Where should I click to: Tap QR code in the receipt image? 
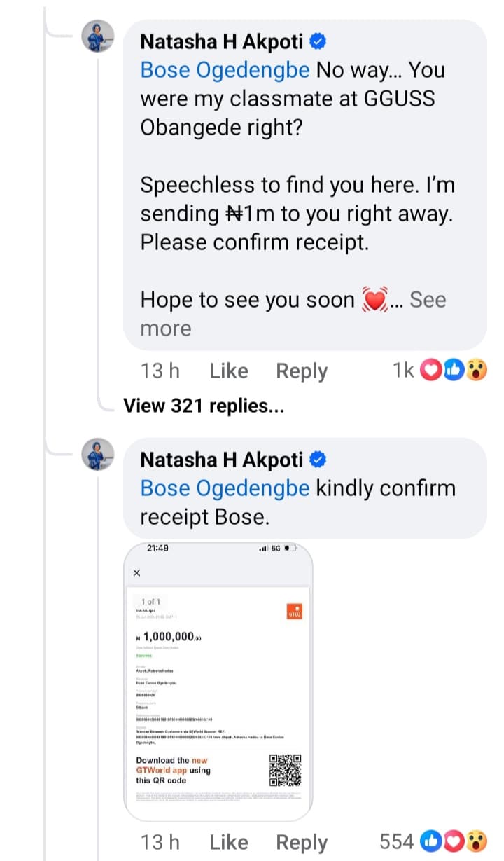point(285,770)
